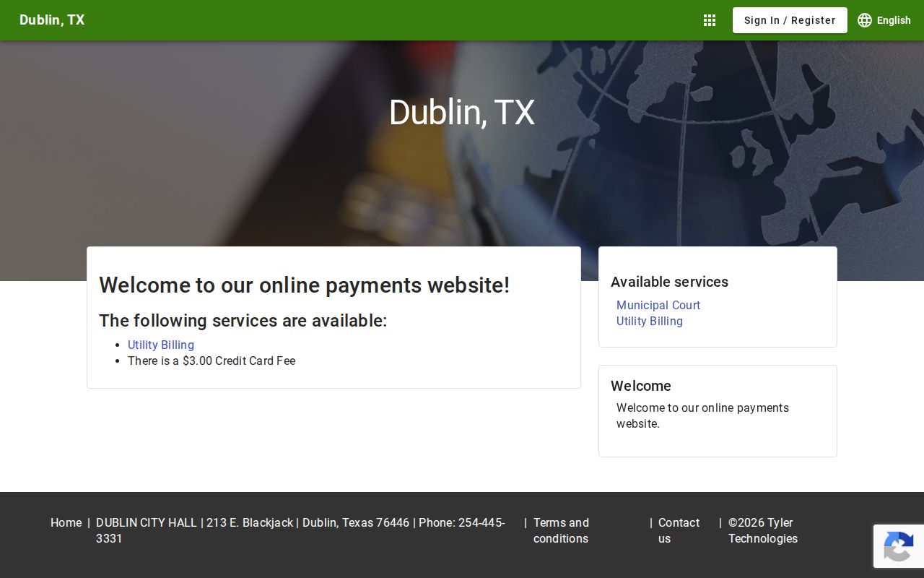This screenshot has height=578, width=924.
Task: Click the reCAPTCHA badge
Action: pyautogui.click(x=899, y=546)
